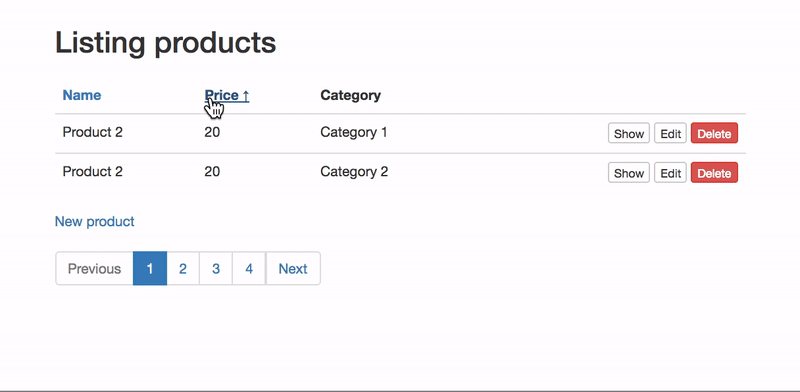Screen dimensions: 800x392
Task: Jump to page 3 in pagination
Action: point(216,268)
